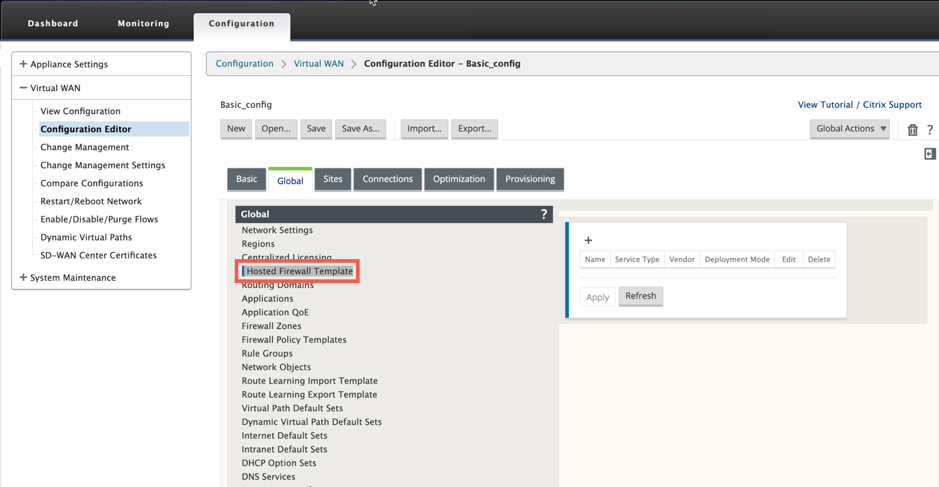Select Hosted Firewall Template entry
This screenshot has width=939, height=487.
click(x=299, y=271)
